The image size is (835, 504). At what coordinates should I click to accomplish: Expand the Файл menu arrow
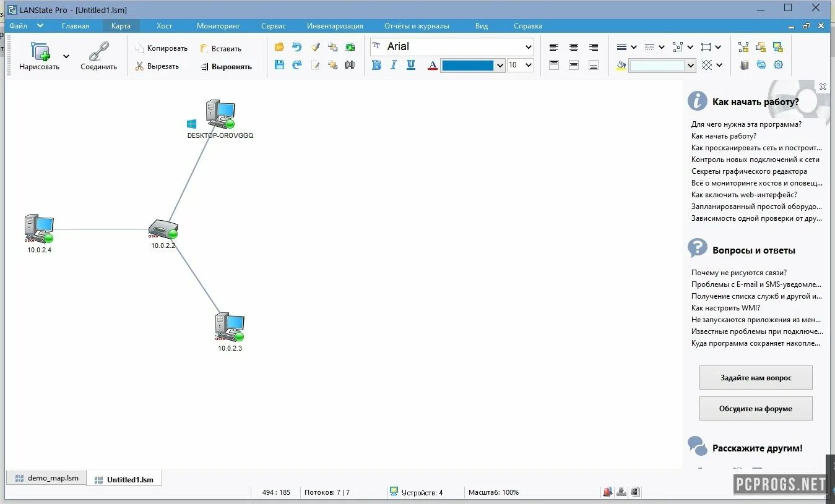[x=40, y=26]
